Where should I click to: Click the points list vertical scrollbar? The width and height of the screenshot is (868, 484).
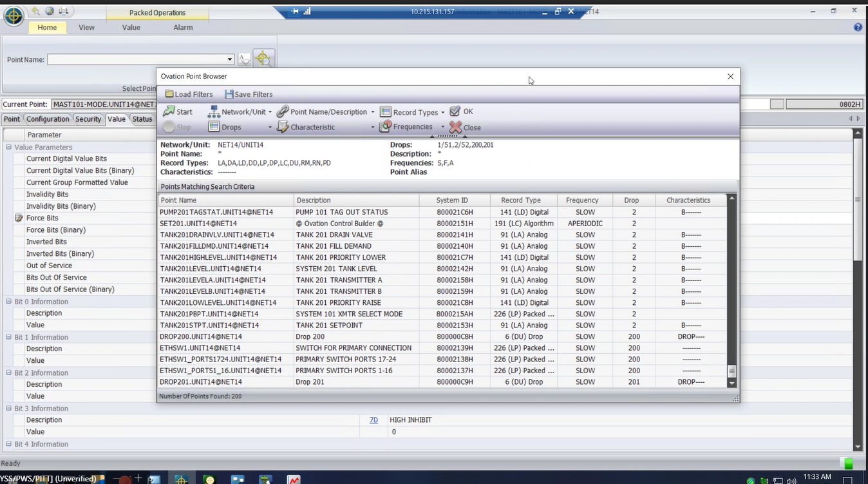tap(731, 290)
